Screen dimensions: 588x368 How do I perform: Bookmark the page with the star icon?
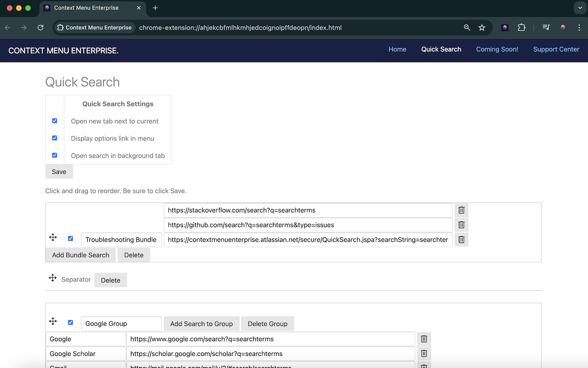(482, 28)
